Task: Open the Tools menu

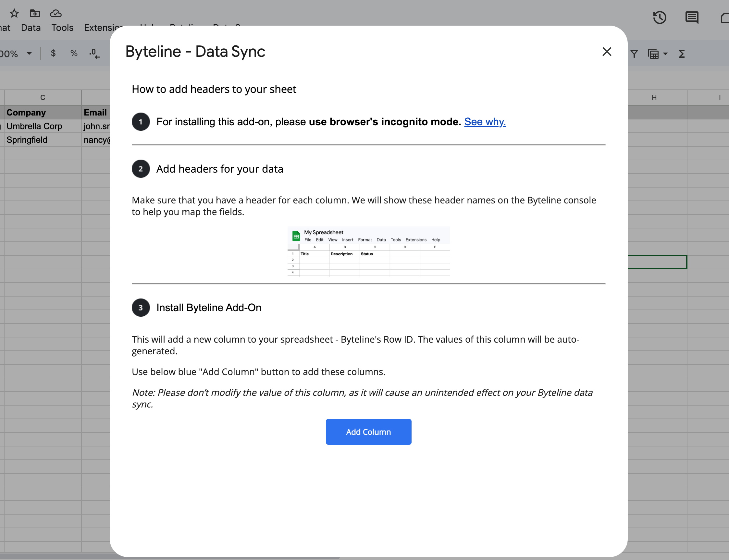Action: coord(62,27)
